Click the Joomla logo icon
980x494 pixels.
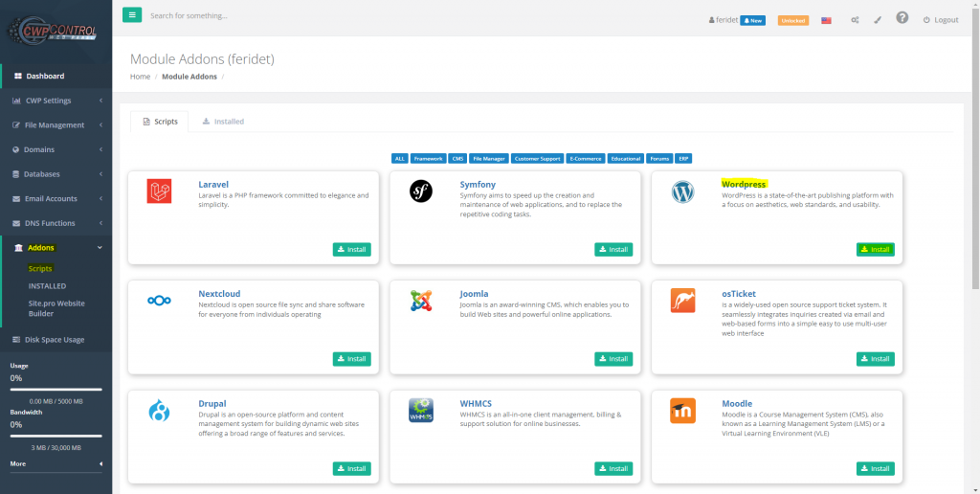pos(421,301)
